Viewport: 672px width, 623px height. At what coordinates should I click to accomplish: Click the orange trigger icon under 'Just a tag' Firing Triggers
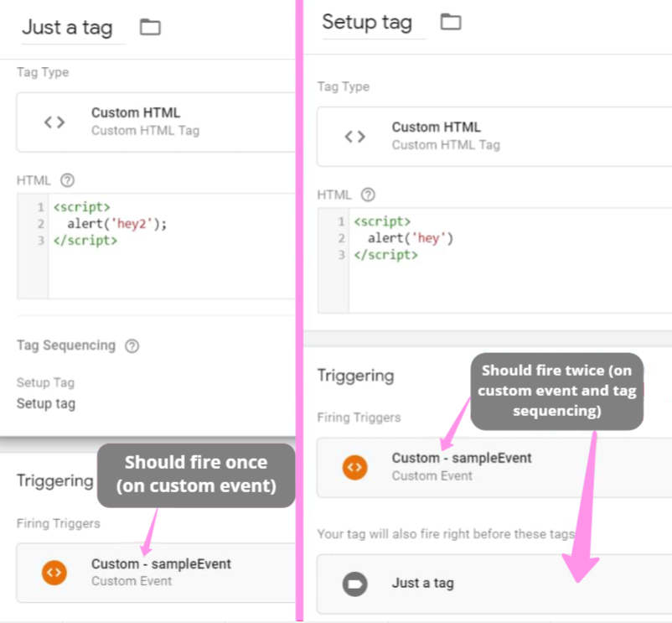click(54, 573)
